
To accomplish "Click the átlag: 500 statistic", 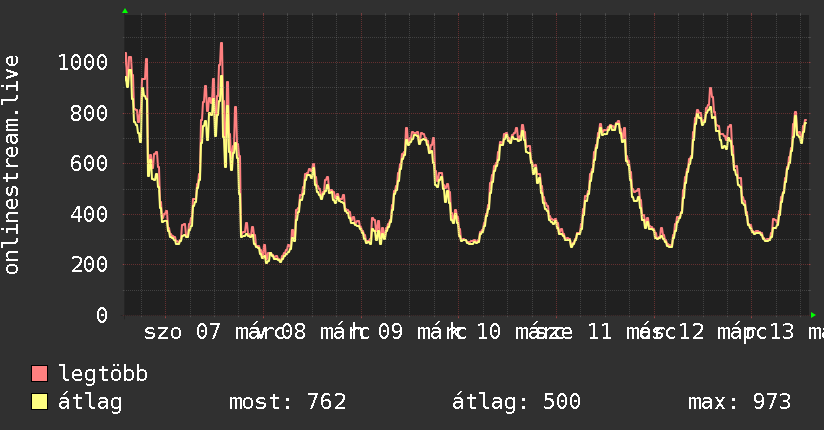I will coord(516,402).
